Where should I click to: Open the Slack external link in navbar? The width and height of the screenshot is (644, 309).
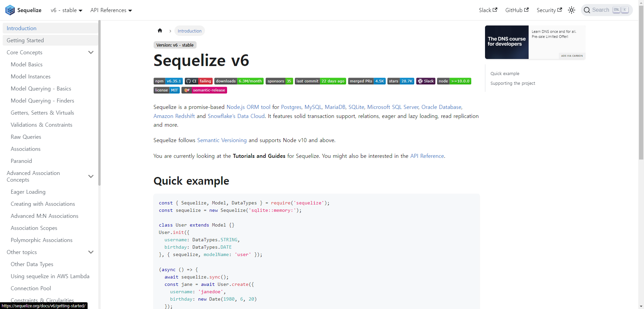[x=488, y=10]
